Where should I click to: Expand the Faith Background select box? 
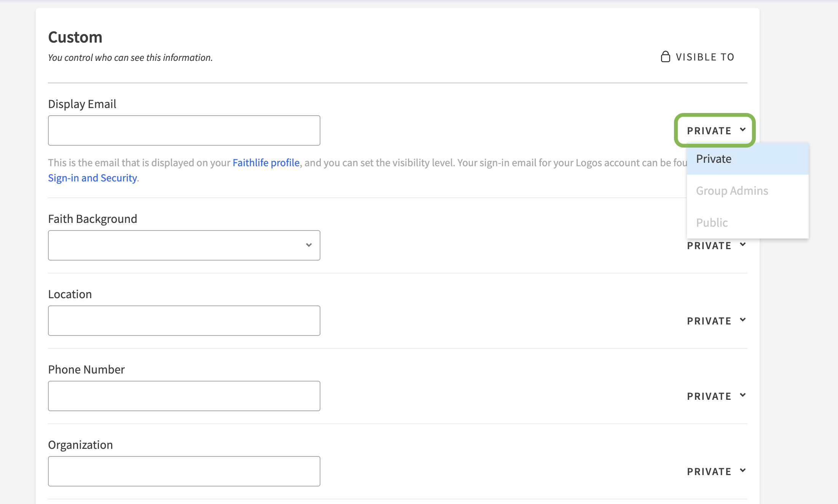point(184,245)
